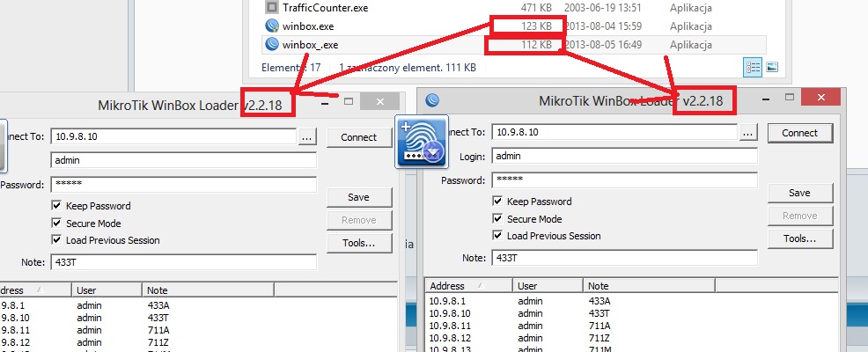Click Connect in the left WinBox window
This screenshot has height=352, width=868.
tap(358, 137)
